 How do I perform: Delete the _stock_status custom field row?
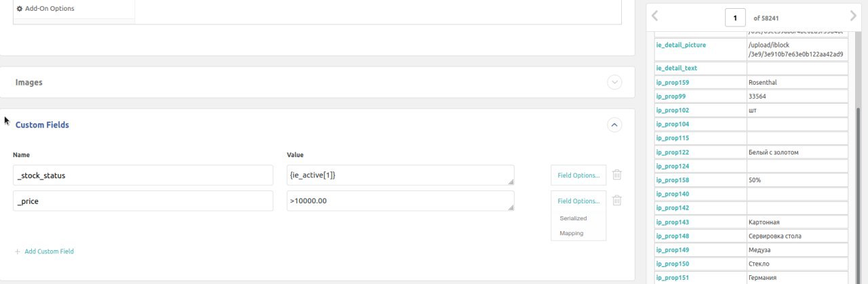point(617,175)
